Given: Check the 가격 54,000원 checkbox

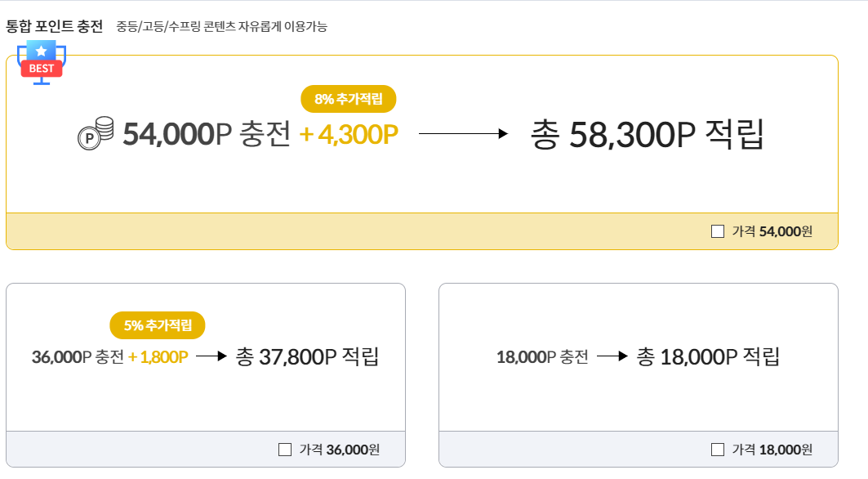Looking at the screenshot, I should click(x=719, y=231).
